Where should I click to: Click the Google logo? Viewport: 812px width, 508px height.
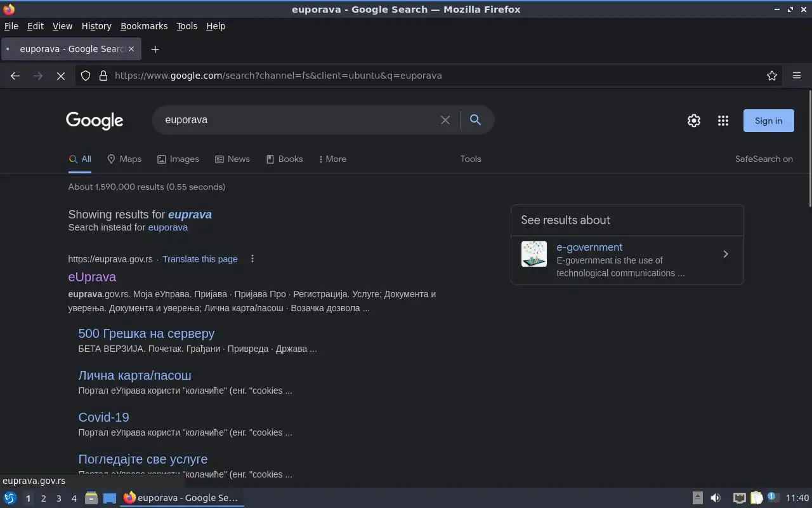tap(95, 121)
